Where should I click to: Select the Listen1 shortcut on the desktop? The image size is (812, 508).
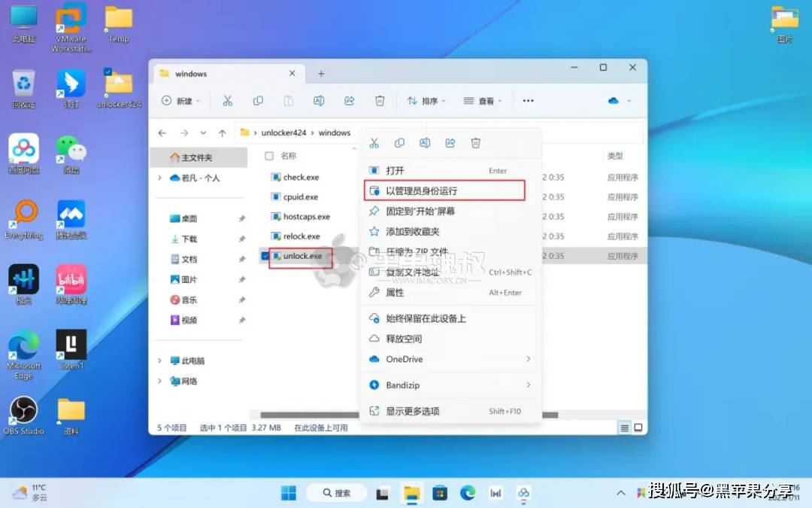click(x=71, y=350)
